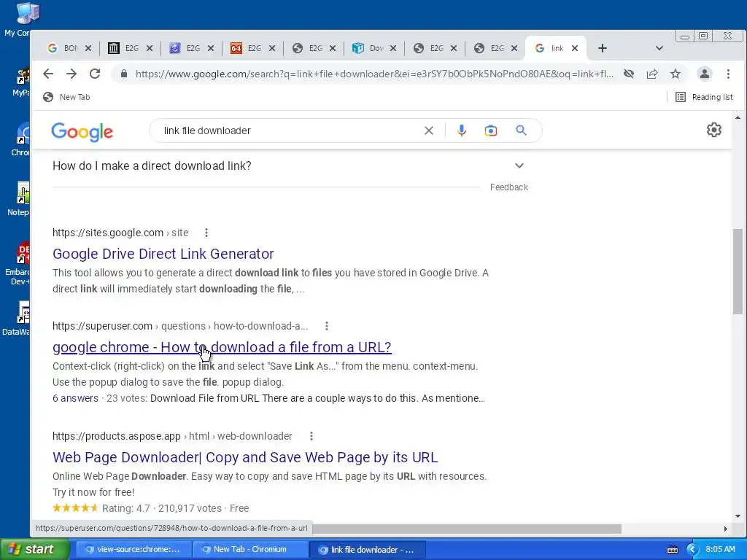Click the 8:05 AM clock
Screen dimensions: 747x560
point(720,550)
